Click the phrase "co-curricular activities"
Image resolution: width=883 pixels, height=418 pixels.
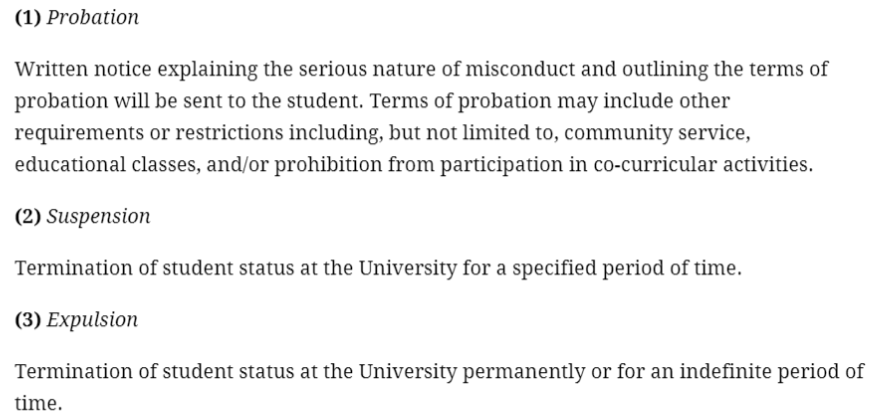coord(701,164)
